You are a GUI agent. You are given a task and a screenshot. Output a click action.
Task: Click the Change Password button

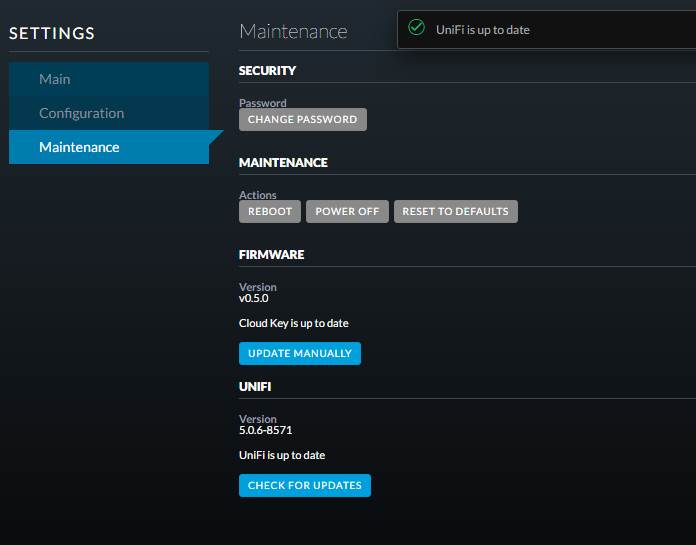coord(303,119)
